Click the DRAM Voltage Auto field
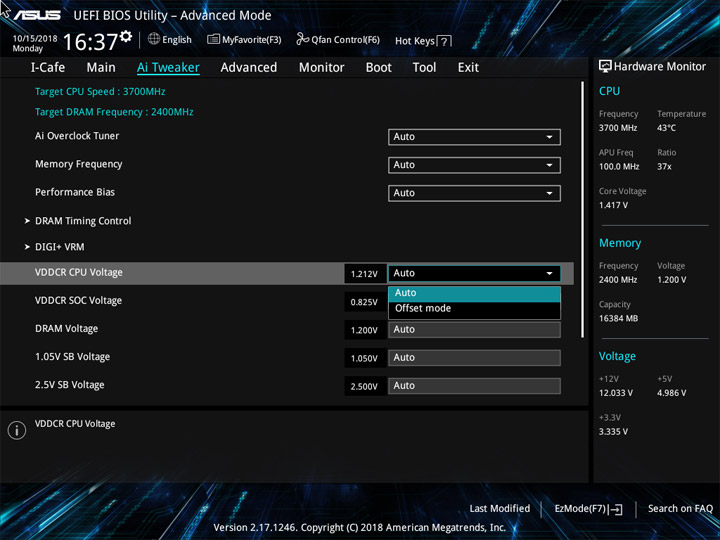720x540 pixels. click(x=474, y=330)
